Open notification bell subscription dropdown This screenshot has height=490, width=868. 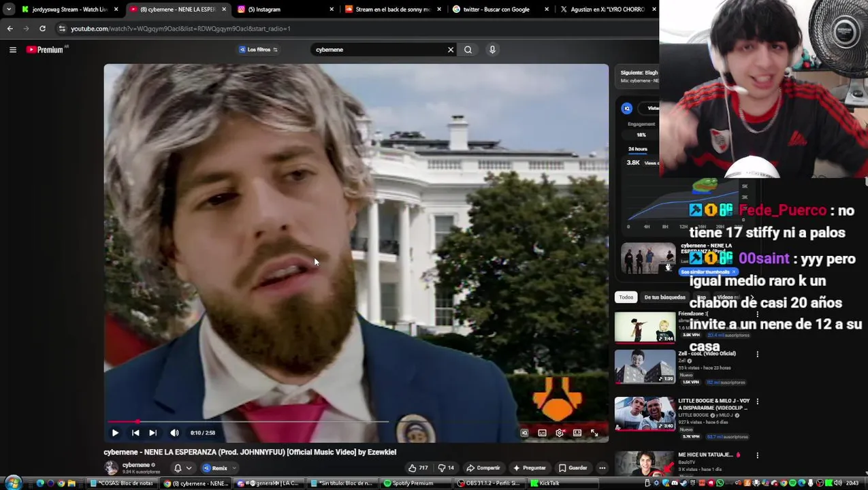182,468
